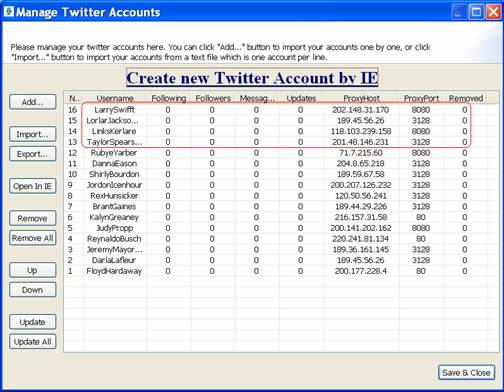Click proxy host 216.157.31.58

click(361, 217)
